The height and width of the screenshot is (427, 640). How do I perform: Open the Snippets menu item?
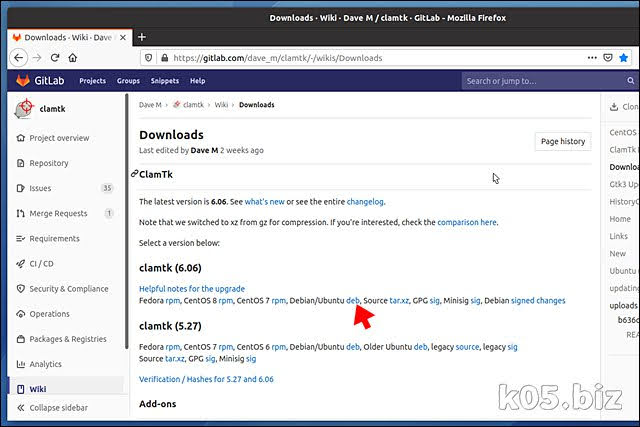point(164,81)
